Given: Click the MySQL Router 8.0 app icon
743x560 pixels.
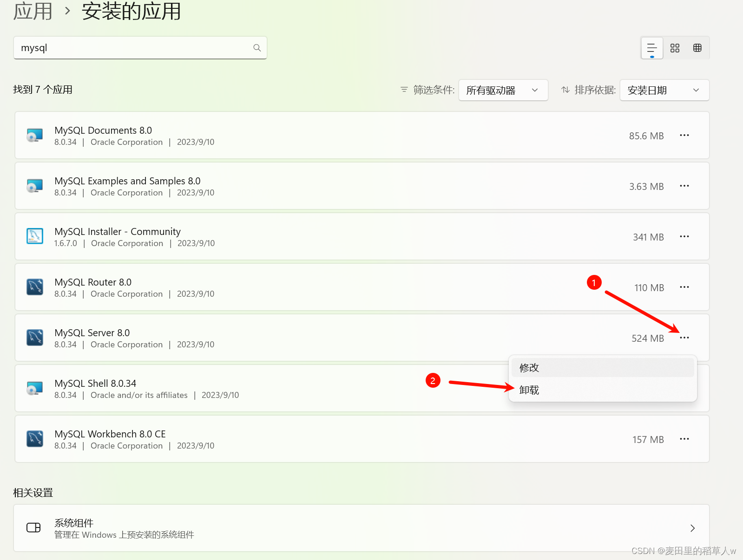Looking at the screenshot, I should click(35, 287).
